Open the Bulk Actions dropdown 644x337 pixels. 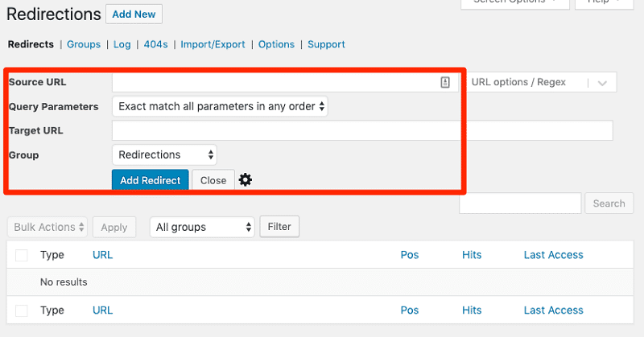pyautogui.click(x=47, y=227)
